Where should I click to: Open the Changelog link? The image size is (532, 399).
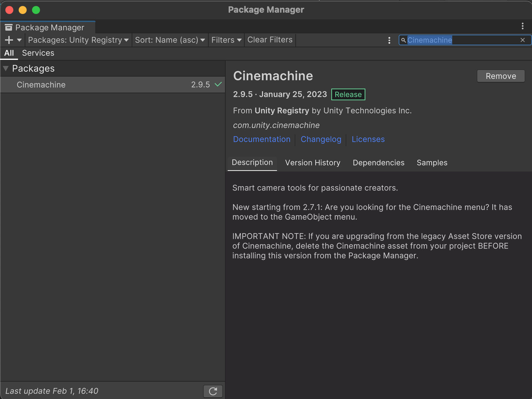click(x=321, y=139)
